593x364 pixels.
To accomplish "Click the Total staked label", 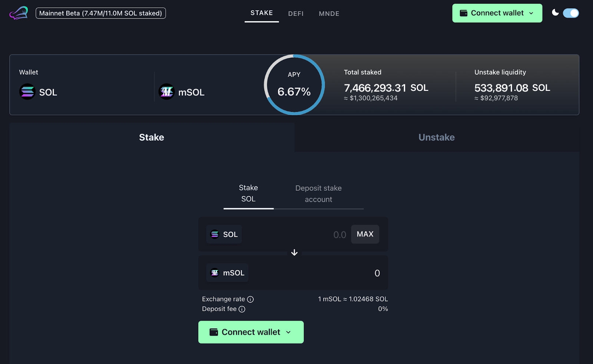I will point(362,72).
